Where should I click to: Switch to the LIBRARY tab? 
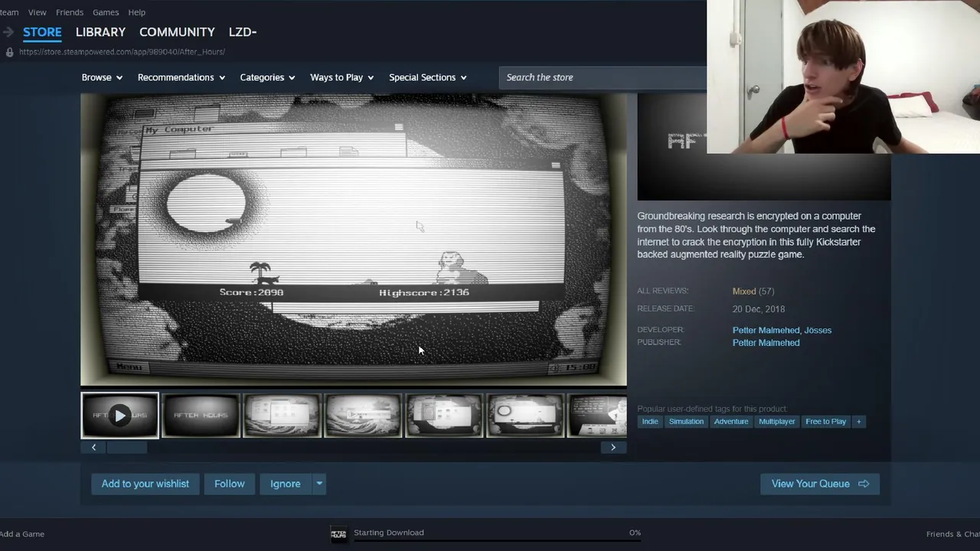[100, 32]
